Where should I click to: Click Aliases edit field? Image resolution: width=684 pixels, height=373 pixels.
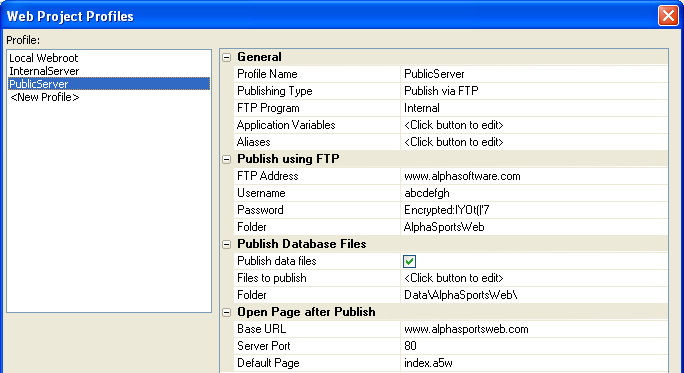[534, 142]
